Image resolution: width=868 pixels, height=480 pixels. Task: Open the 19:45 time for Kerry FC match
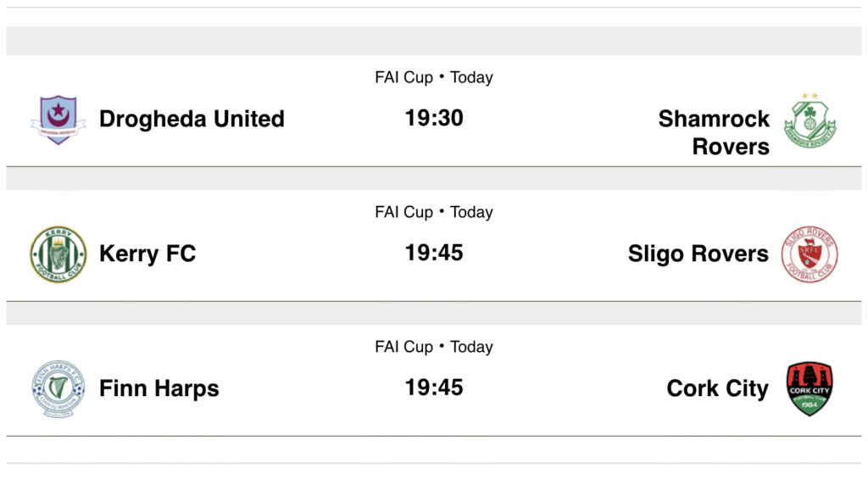coord(434,253)
